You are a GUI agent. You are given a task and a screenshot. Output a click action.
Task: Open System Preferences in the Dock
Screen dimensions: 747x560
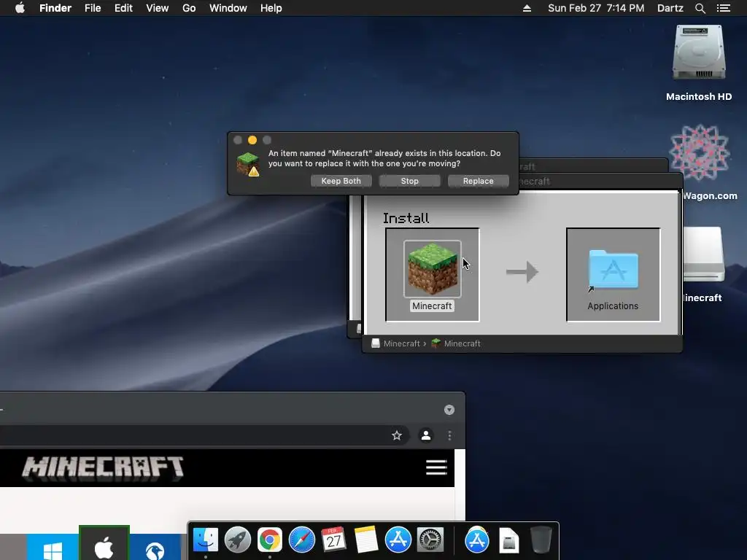[430, 540]
